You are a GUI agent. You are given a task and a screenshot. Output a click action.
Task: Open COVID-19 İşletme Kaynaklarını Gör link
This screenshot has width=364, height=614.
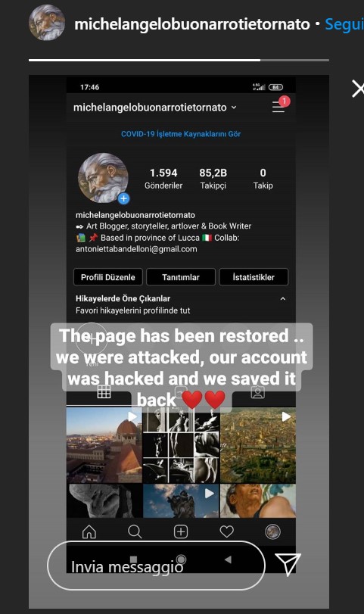click(181, 134)
